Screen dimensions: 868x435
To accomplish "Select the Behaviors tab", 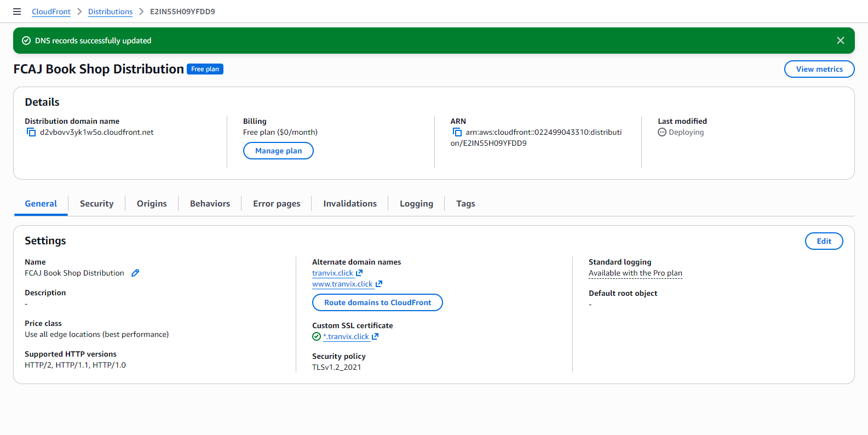I will point(210,204).
